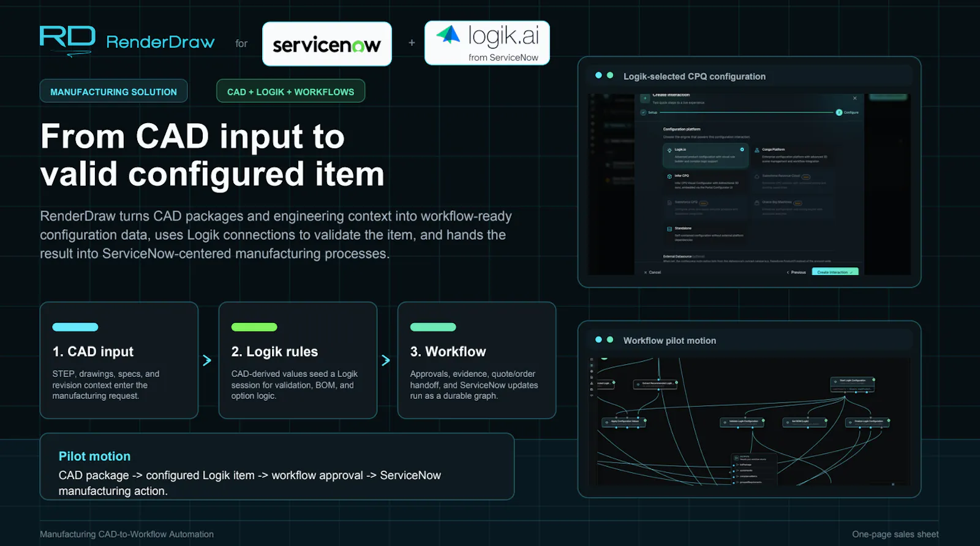Click the checked Logik.io selection indicator

pos(742,150)
